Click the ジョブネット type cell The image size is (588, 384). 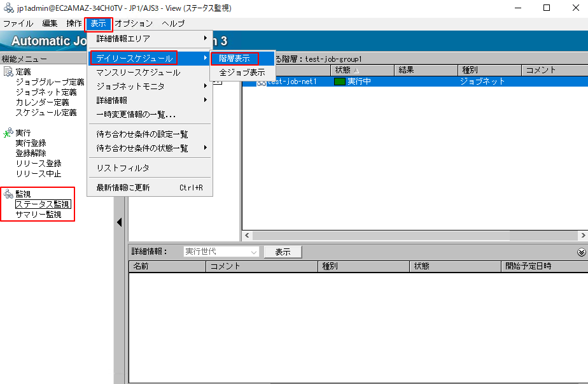pos(482,82)
